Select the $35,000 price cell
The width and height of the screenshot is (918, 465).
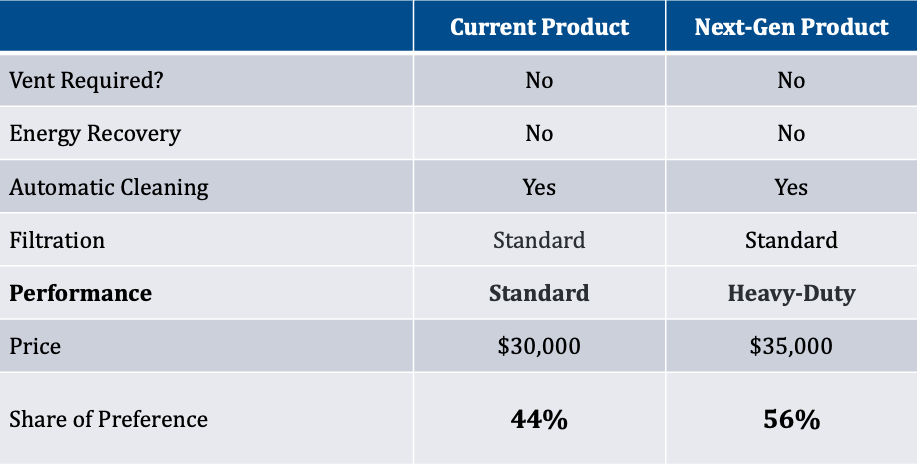click(x=791, y=346)
